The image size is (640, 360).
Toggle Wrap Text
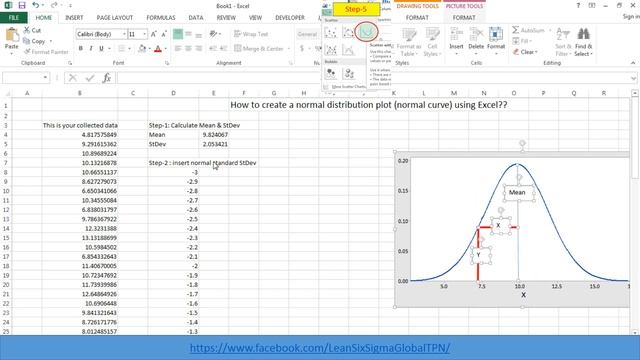pos(251,34)
